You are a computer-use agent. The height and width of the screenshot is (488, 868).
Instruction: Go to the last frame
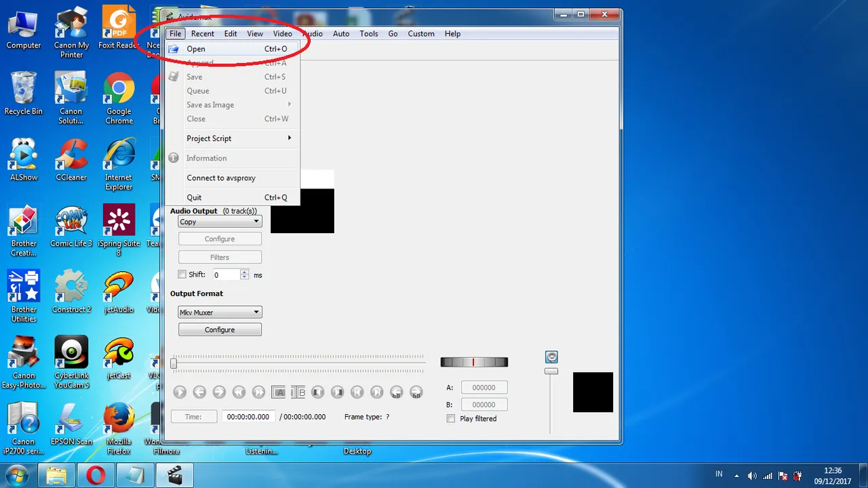point(376,392)
